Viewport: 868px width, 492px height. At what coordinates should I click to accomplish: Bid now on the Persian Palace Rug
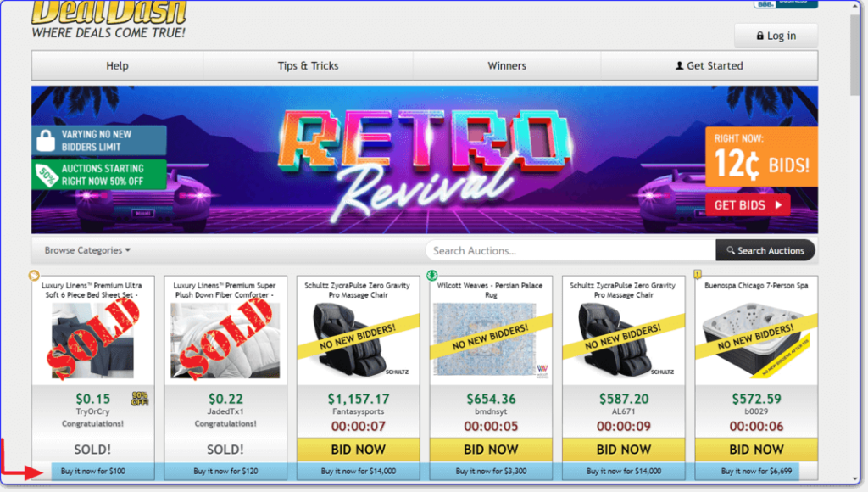point(491,450)
